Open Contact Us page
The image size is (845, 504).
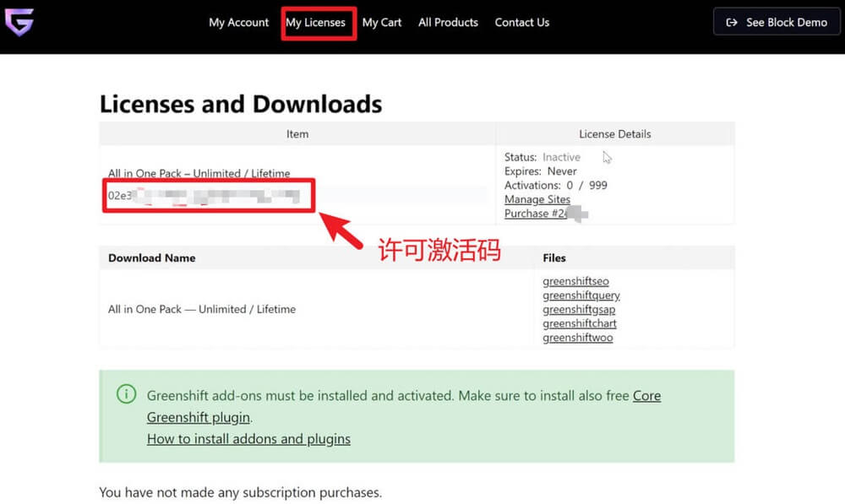coord(521,23)
